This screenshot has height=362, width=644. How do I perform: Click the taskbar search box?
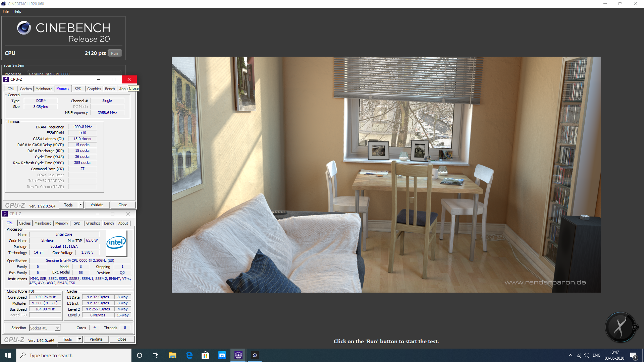[74, 355]
